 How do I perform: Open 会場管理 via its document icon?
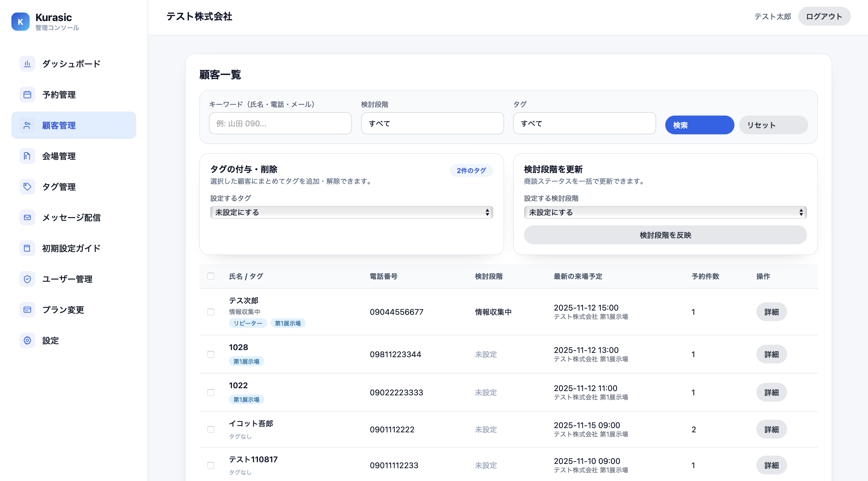click(27, 156)
